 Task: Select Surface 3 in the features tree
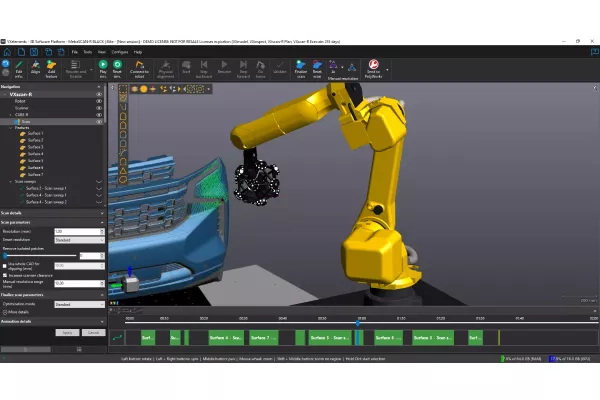click(36, 146)
